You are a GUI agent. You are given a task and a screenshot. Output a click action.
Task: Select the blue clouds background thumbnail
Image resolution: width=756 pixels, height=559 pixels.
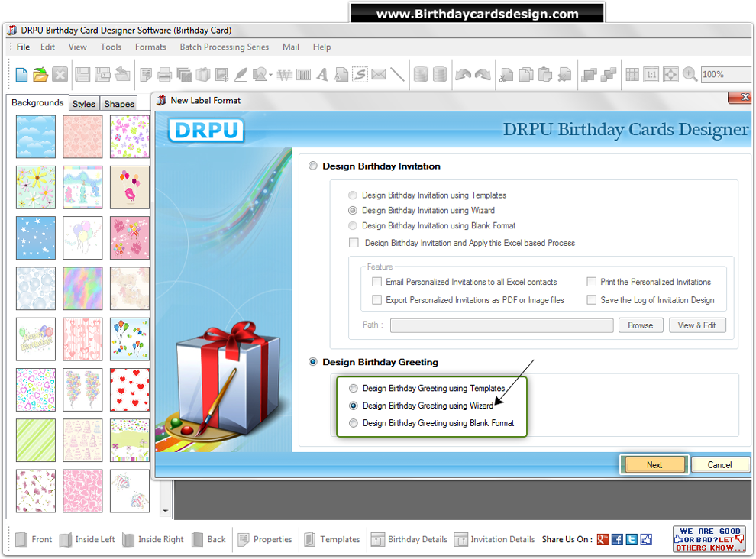pyautogui.click(x=36, y=137)
